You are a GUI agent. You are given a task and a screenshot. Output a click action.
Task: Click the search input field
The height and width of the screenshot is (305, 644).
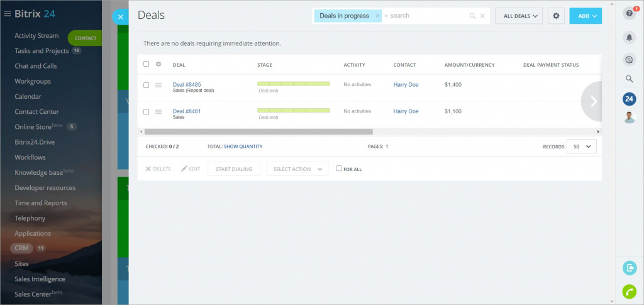[x=425, y=16]
